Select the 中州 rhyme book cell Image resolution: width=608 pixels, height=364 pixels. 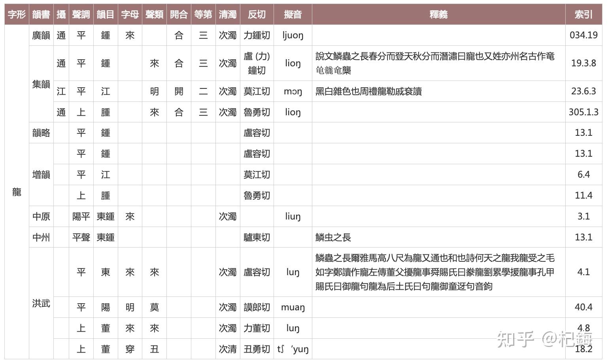coord(41,237)
